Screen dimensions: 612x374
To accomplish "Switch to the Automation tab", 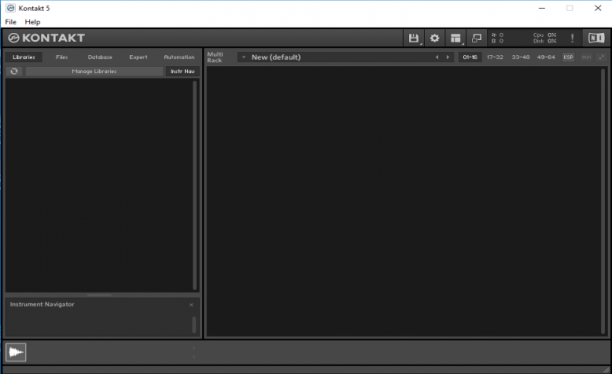I will pyautogui.click(x=179, y=57).
